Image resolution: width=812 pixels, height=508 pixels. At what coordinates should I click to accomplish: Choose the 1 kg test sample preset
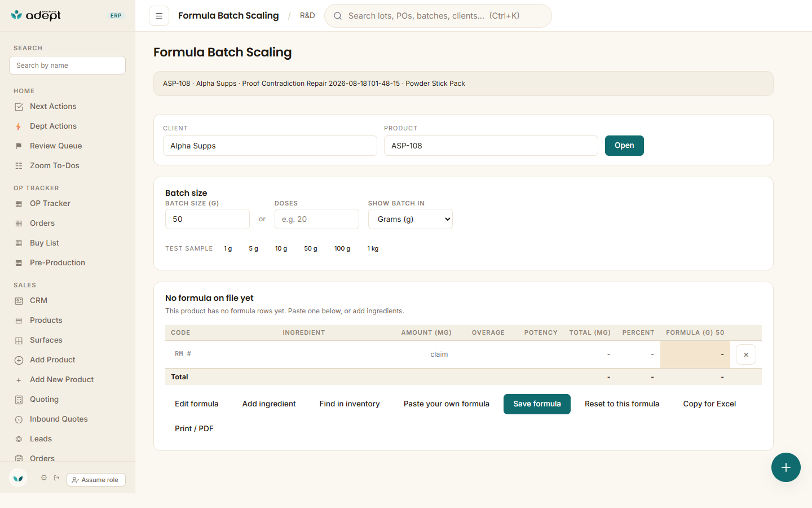coord(373,248)
